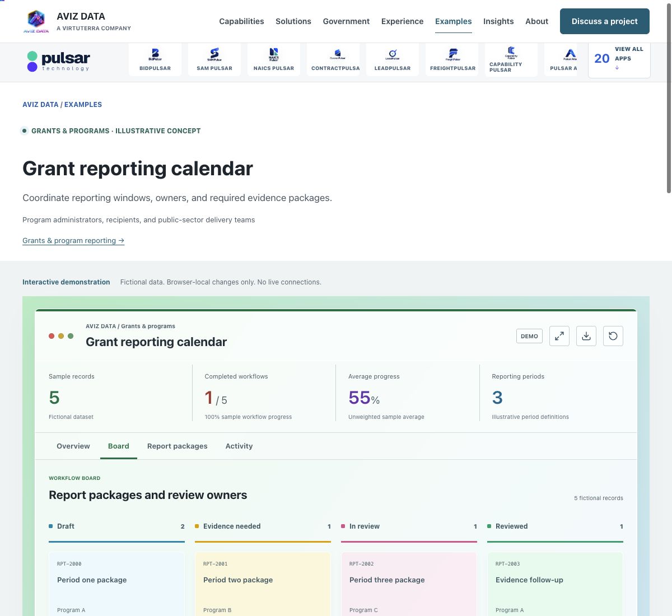Click the Completed workflows 1 / 5 value

[216, 398]
